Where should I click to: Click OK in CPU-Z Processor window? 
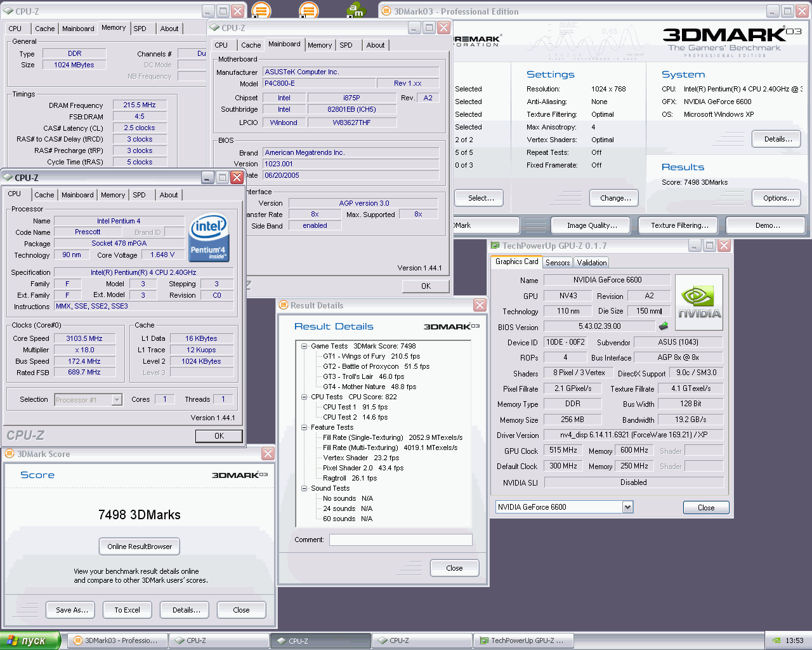219,436
